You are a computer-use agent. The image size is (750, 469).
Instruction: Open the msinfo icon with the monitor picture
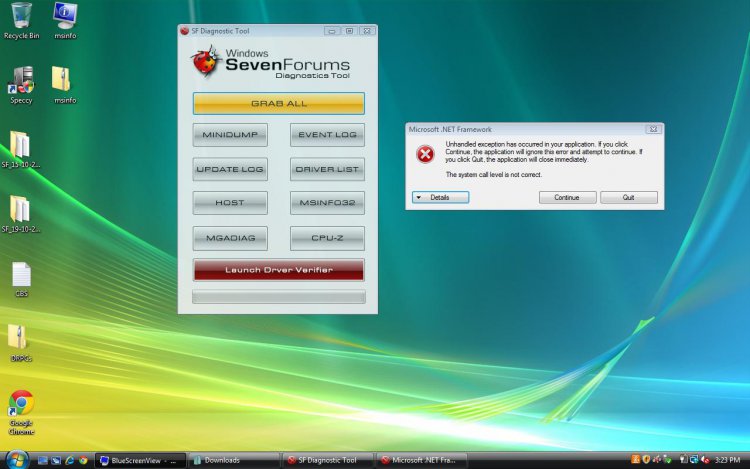click(x=65, y=21)
